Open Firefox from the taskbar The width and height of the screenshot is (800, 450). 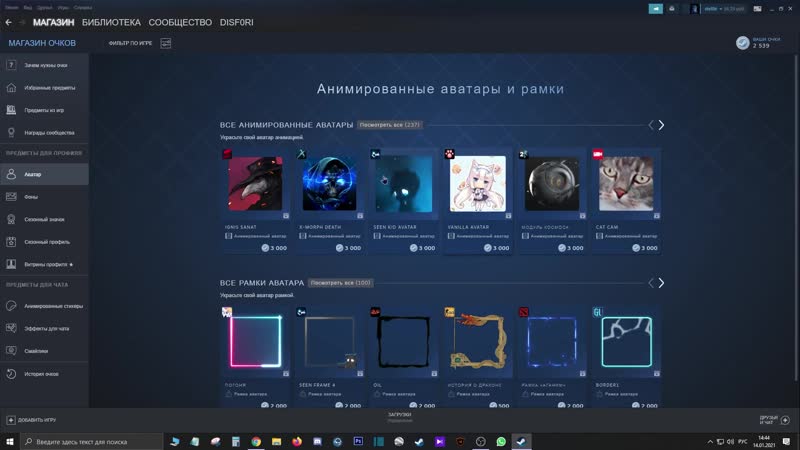[x=297, y=442]
